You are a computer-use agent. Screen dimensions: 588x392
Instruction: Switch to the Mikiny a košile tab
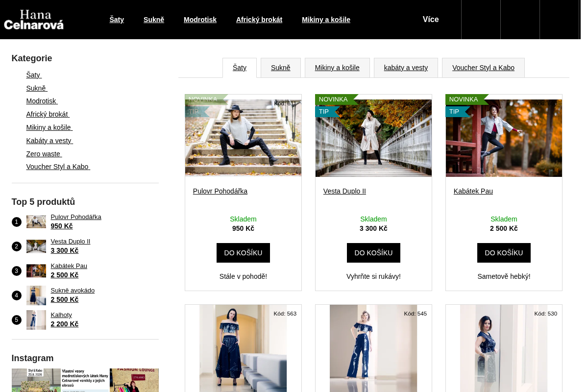337,68
